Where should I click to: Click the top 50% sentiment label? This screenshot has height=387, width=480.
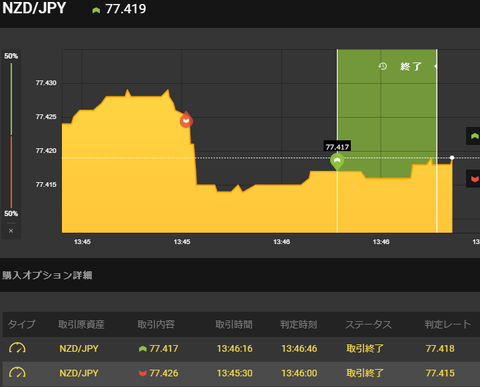11,56
